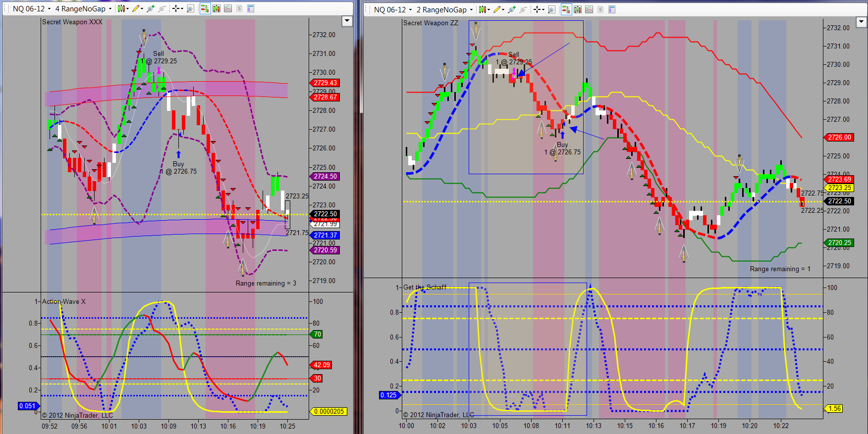Open the 4 RangeNoGap interval dropdown

point(83,8)
